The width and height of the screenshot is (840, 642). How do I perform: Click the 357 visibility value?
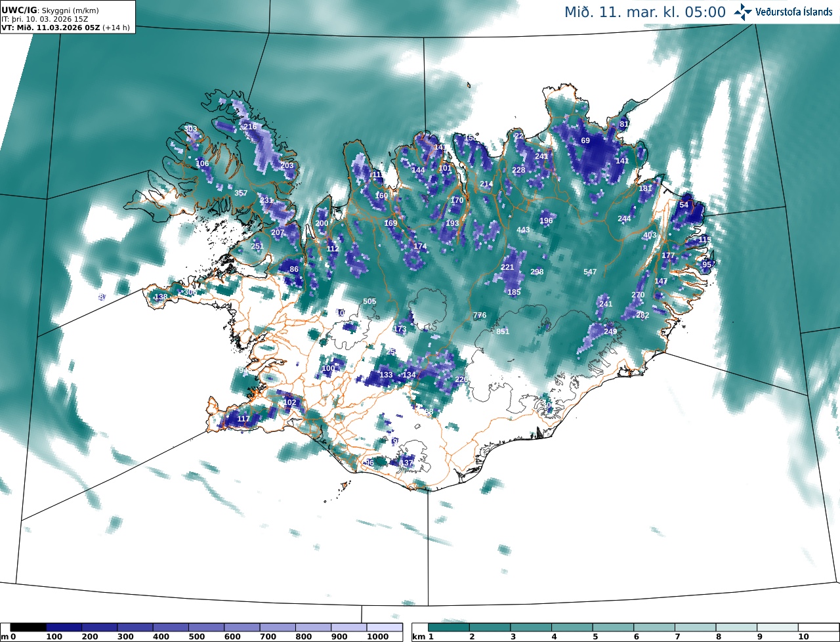pyautogui.click(x=241, y=193)
